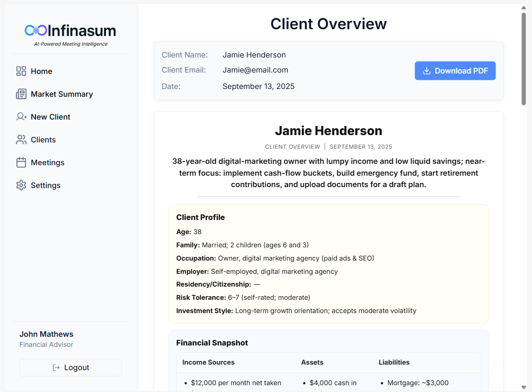This screenshot has height=392, width=532.
Task: Click the Risk Tolerance 6–7 line
Action: [x=243, y=298]
